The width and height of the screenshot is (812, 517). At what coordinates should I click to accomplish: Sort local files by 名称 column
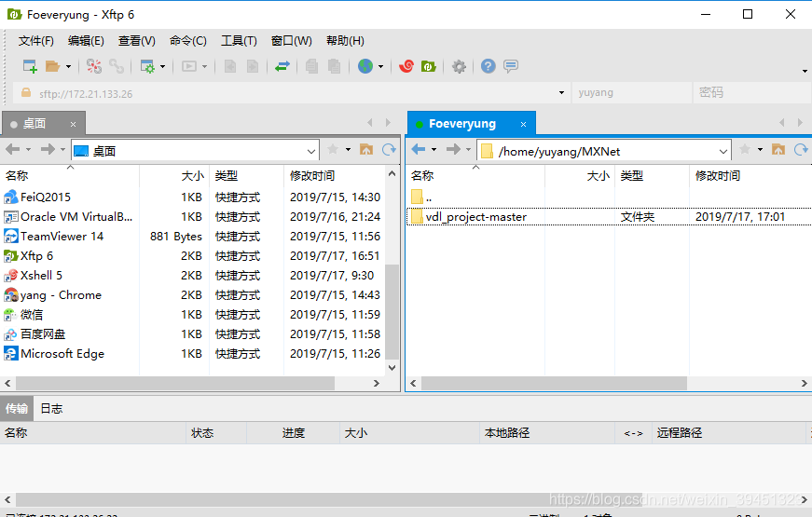pos(69,176)
